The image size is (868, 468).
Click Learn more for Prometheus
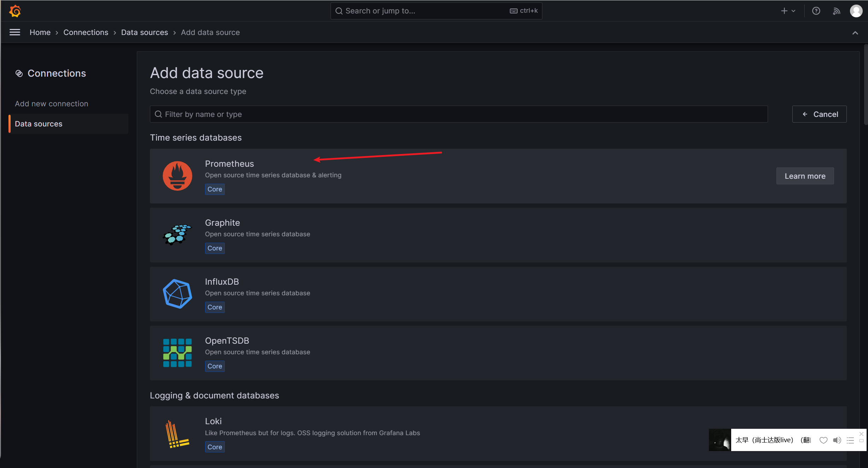[805, 176]
